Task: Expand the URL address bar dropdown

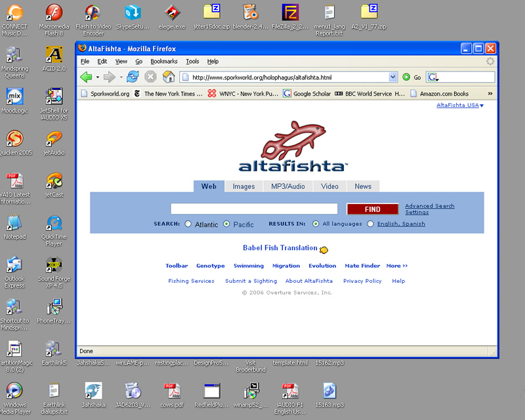Action: (393, 77)
